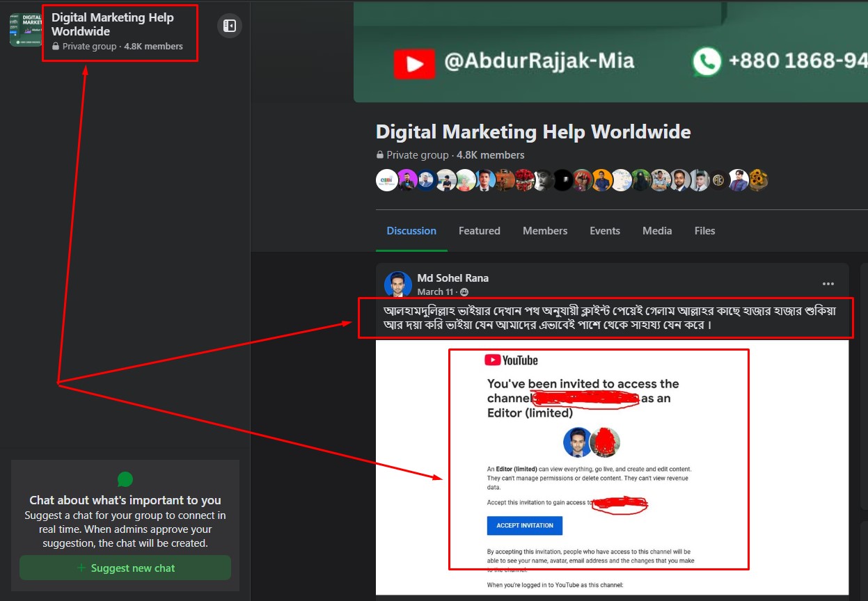Viewport: 868px width, 601px height.
Task: Select the @AbdurRajjak-Mia handle on the cover
Action: point(539,61)
